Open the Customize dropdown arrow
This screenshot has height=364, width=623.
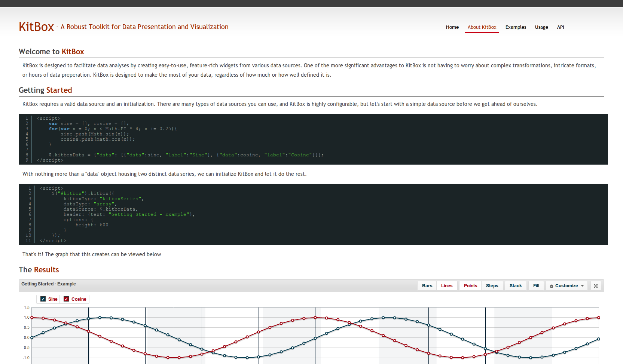pos(582,286)
